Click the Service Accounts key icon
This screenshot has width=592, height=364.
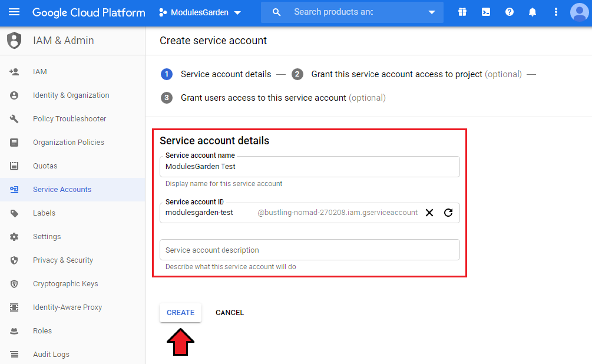click(x=14, y=190)
